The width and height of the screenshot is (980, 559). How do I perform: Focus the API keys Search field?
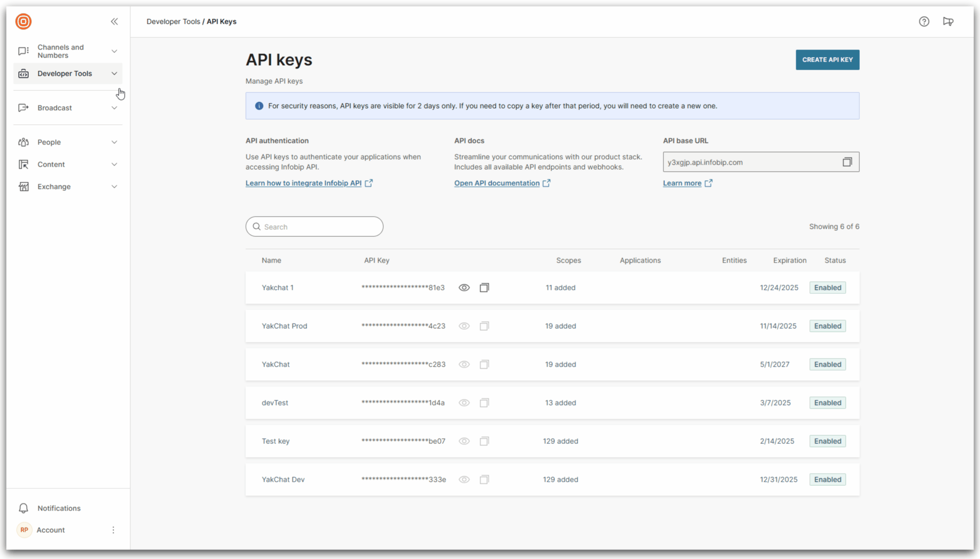(x=314, y=227)
